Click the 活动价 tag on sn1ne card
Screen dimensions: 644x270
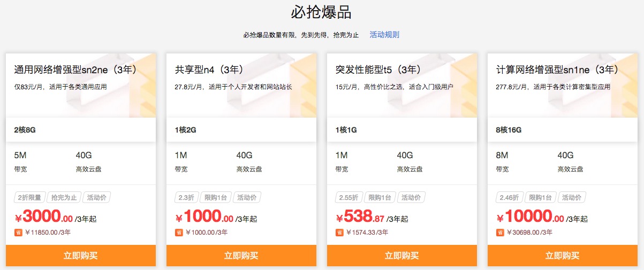572,197
